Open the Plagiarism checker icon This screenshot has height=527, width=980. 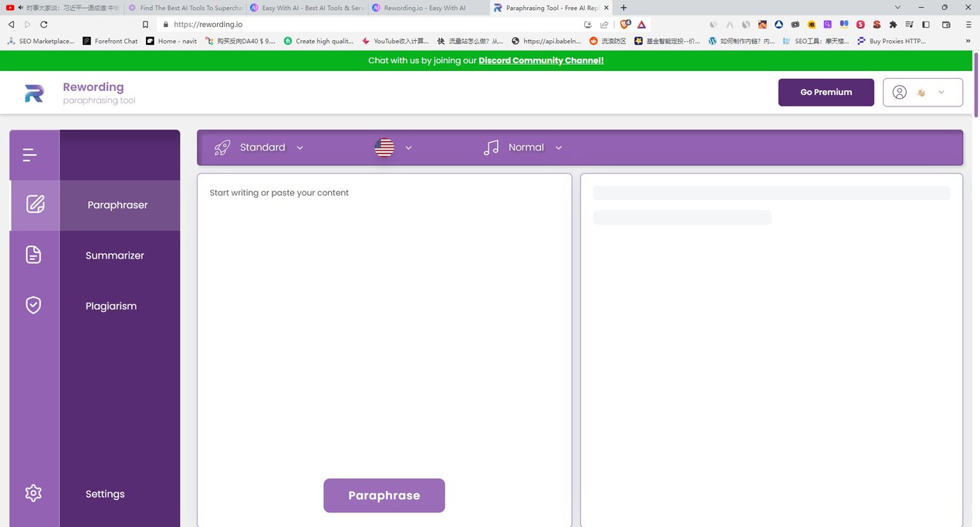[x=33, y=304]
